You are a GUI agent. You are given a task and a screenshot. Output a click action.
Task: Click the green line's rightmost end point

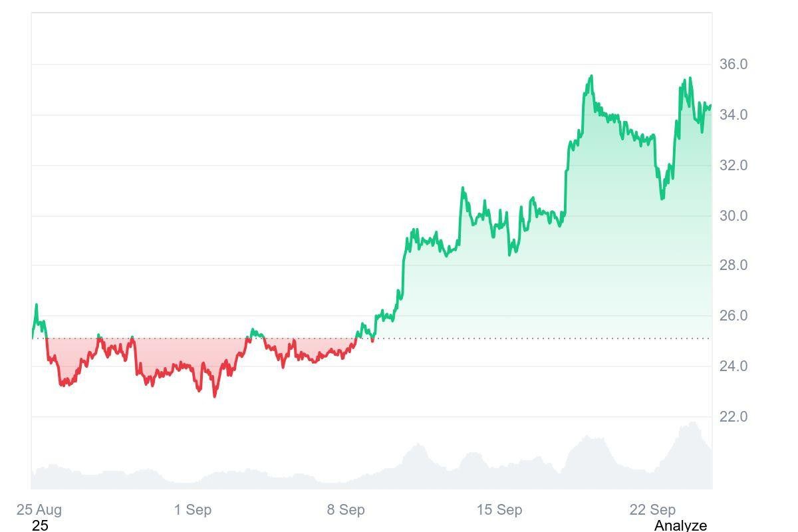(710, 106)
